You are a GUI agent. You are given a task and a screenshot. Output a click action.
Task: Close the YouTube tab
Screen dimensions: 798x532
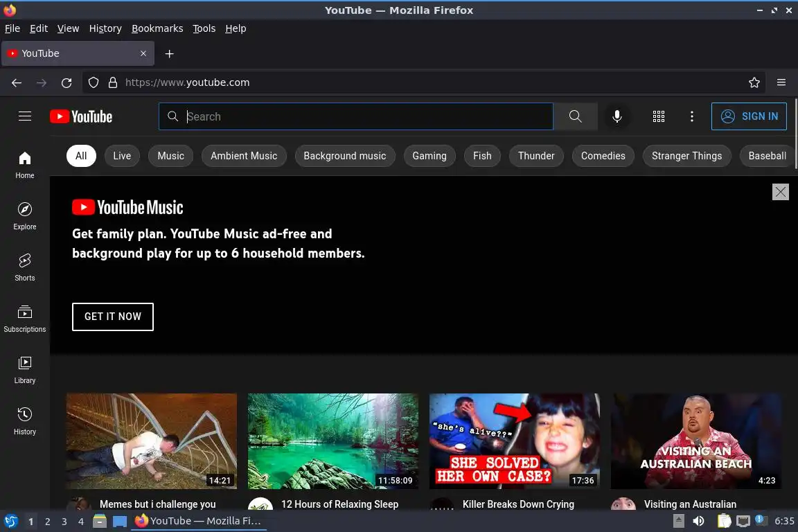click(143, 53)
